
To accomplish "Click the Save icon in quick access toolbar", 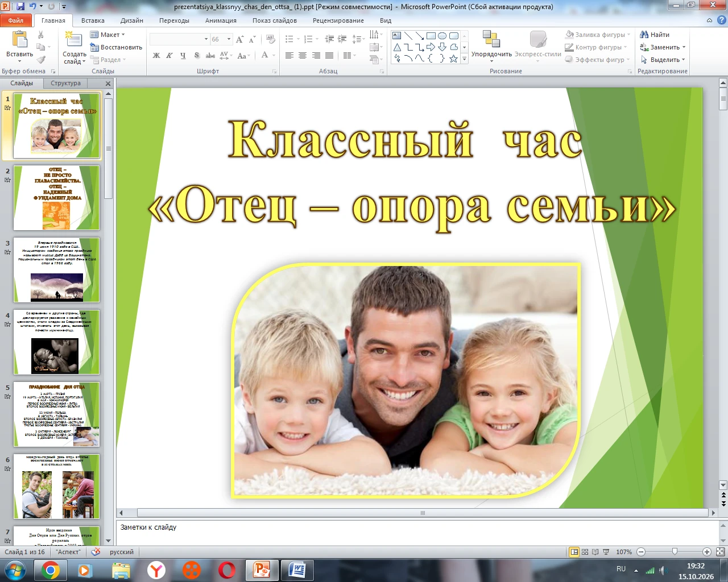I will pyautogui.click(x=20, y=7).
